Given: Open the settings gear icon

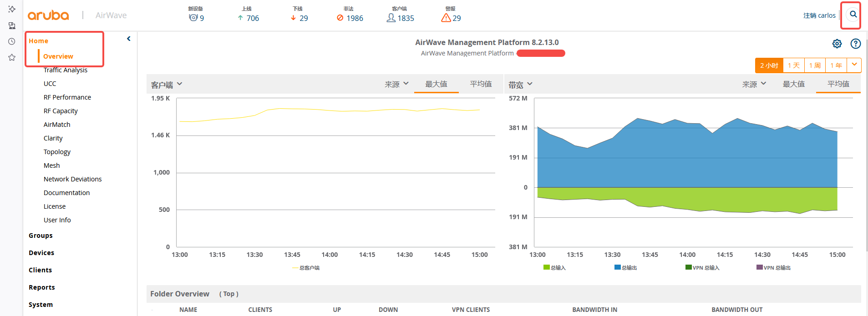Looking at the screenshot, I should [837, 44].
